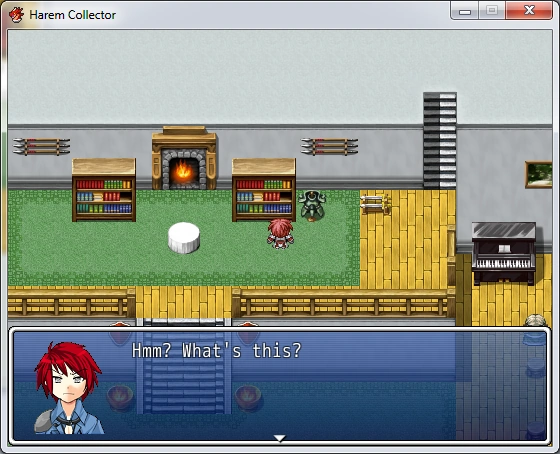Click the bookshelf right of the fireplace
The image size is (560, 454).
click(264, 190)
